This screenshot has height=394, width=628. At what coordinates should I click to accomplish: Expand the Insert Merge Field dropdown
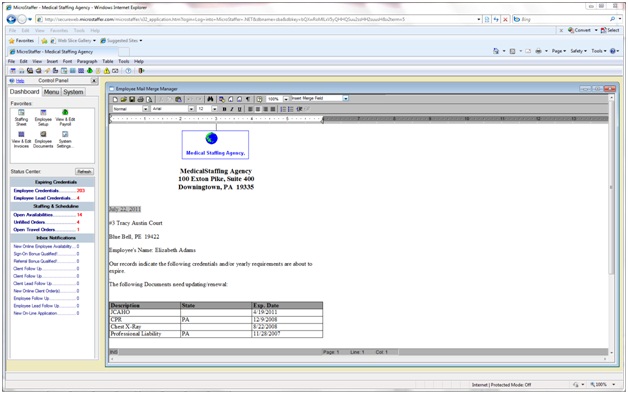coord(346,98)
